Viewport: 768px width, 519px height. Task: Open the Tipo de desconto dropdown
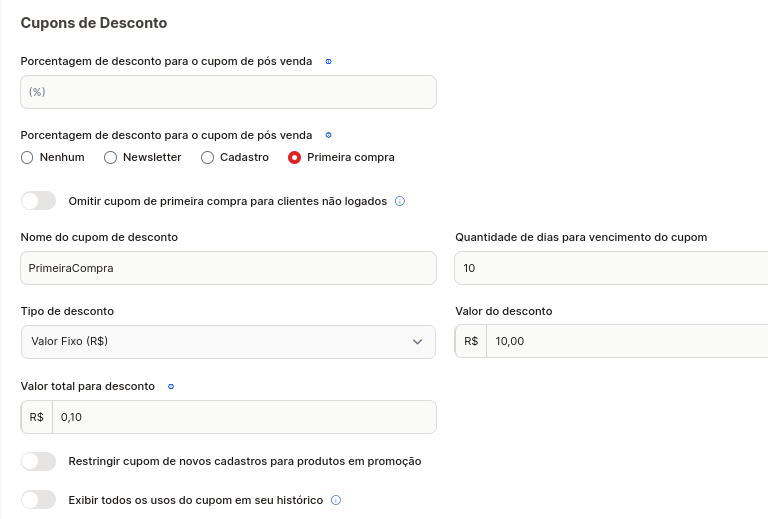[x=228, y=342]
